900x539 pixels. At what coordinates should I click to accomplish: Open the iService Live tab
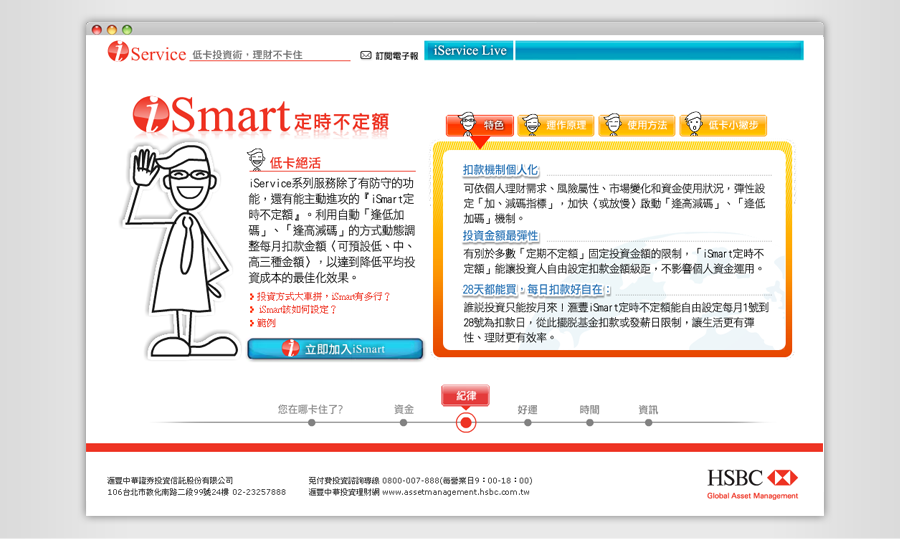[470, 51]
